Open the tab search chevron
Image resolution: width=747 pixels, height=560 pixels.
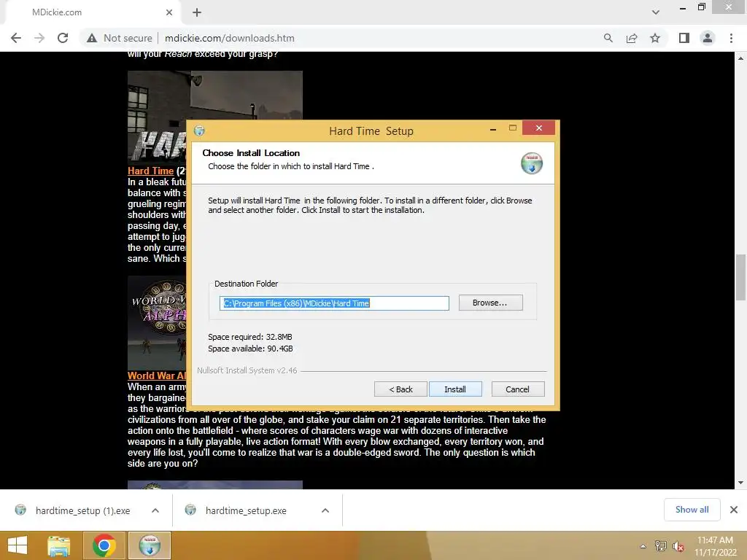[656, 12]
